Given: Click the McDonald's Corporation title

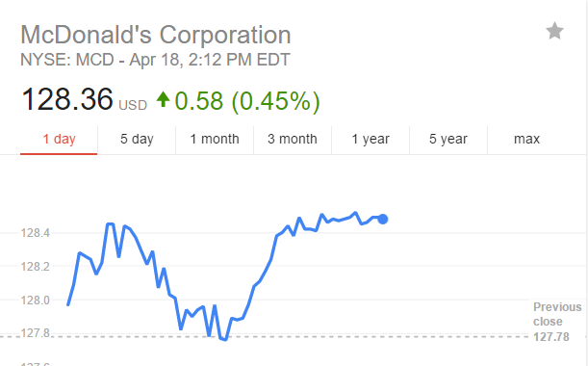Looking at the screenshot, I should [156, 35].
